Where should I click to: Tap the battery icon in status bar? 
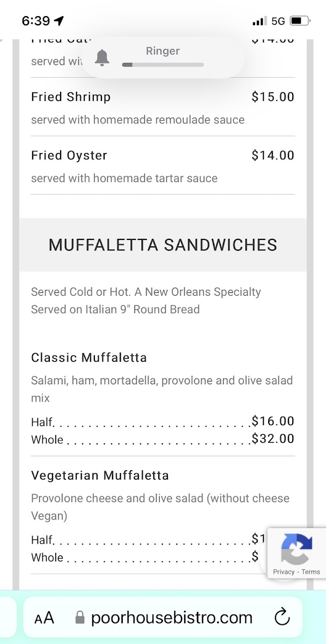(300, 21)
